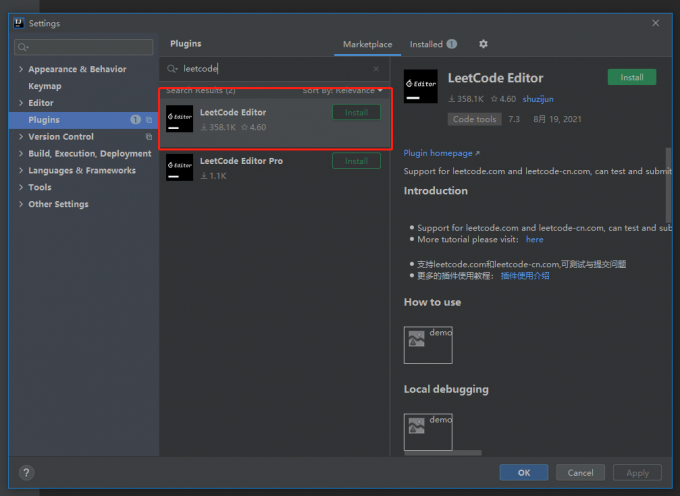Select the LeetCode Editor Pro result title

pyautogui.click(x=241, y=161)
